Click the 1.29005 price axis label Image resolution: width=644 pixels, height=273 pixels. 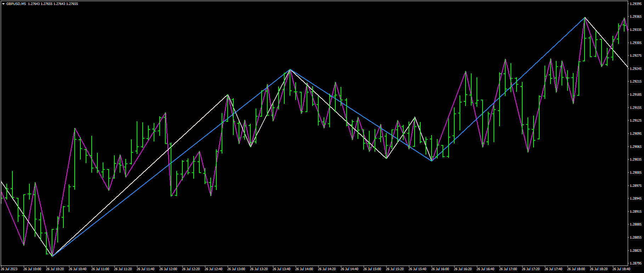(x=636, y=173)
